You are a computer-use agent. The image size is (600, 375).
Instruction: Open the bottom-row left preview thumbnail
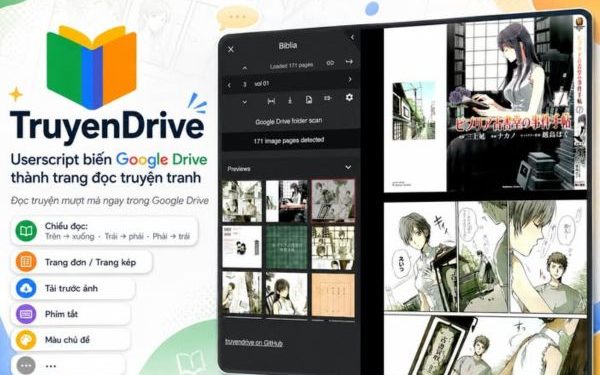pos(242,293)
